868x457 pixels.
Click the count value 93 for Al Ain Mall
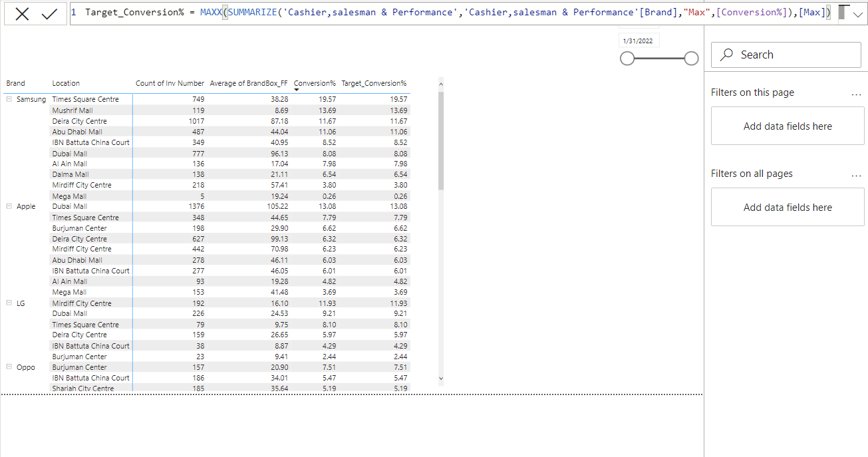tap(200, 281)
